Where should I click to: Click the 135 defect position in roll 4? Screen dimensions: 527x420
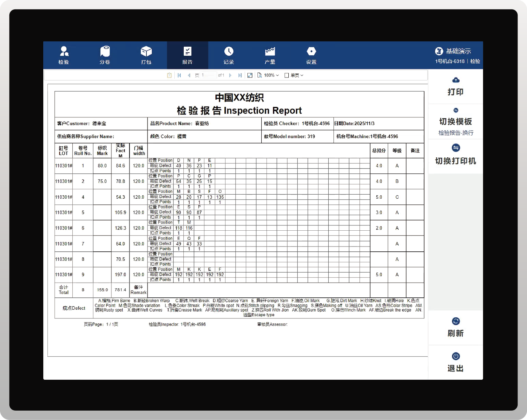coord(220,197)
